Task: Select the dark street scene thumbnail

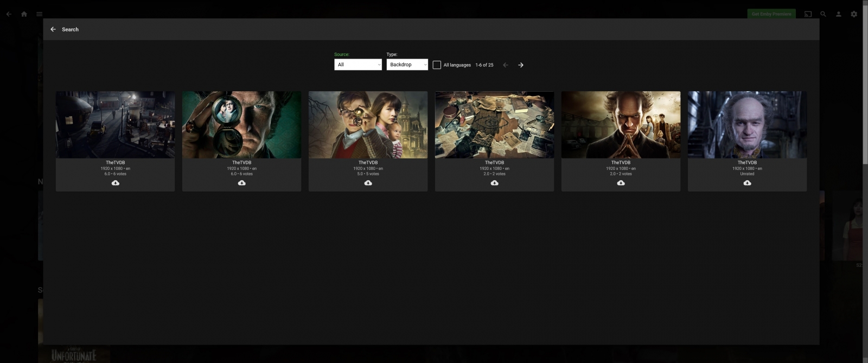Action: [116, 125]
